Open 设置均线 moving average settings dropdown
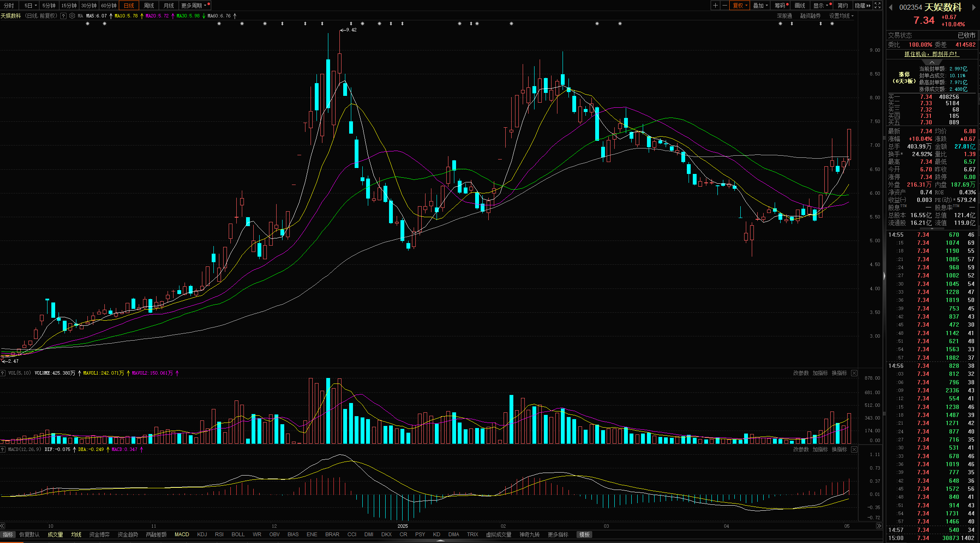The width and height of the screenshot is (980, 543). coord(842,16)
